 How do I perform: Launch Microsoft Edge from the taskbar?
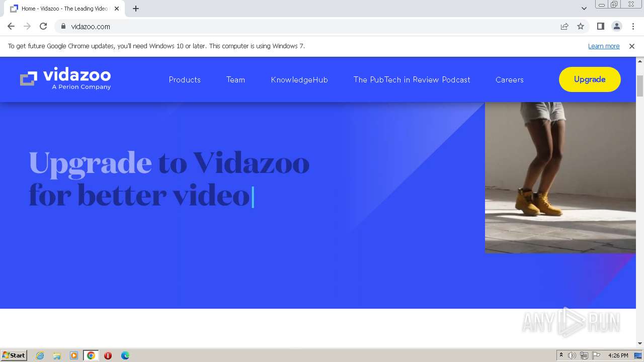tap(125, 355)
